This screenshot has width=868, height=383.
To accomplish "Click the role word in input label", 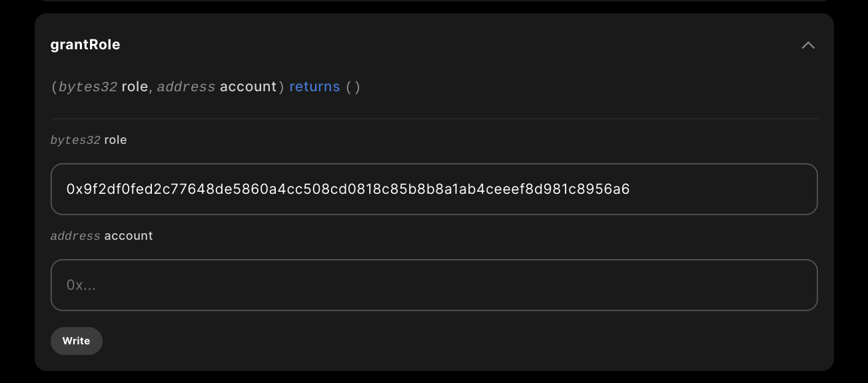I will click(115, 140).
